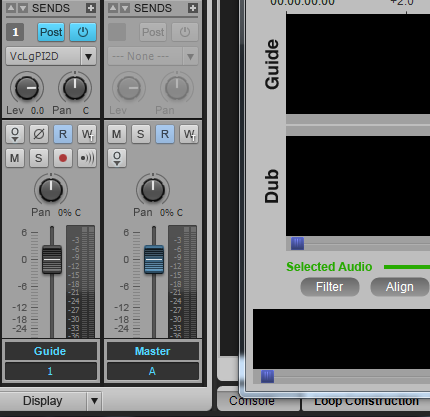Screen dimensions: 430x417
Task: Switch to the Loop Construction tab
Action: pyautogui.click(x=366, y=401)
